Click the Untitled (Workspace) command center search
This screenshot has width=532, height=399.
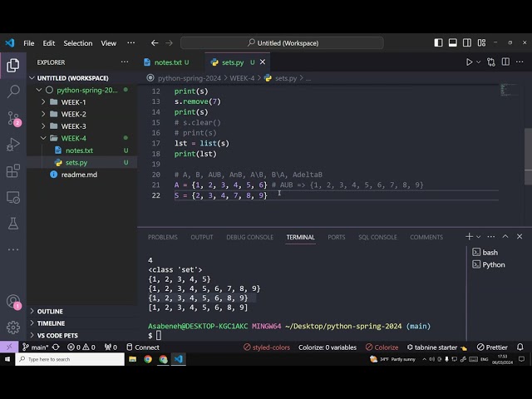click(282, 43)
